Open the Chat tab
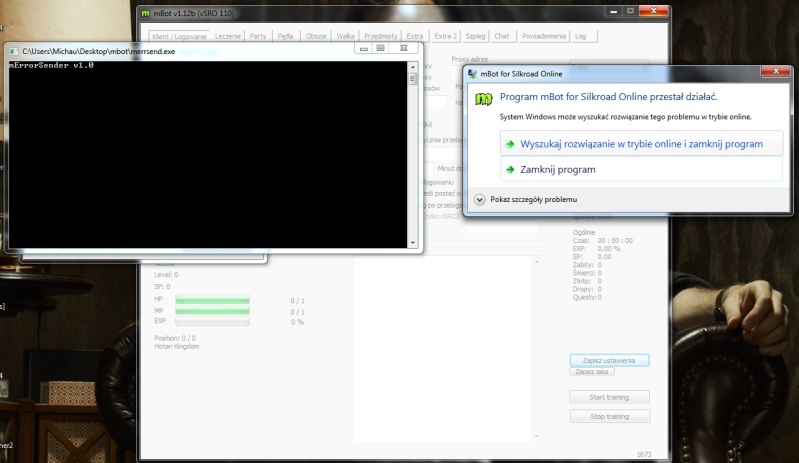The height and width of the screenshot is (463, 799). (x=501, y=36)
